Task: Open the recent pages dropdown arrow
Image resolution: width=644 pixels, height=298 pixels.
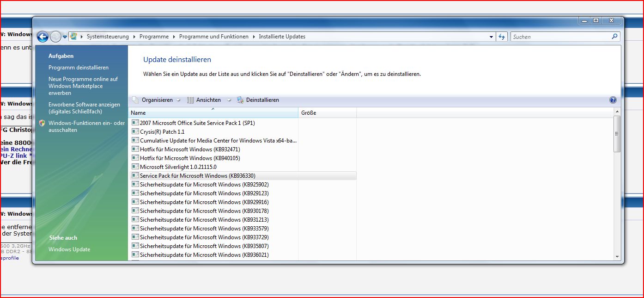Action: (65, 37)
